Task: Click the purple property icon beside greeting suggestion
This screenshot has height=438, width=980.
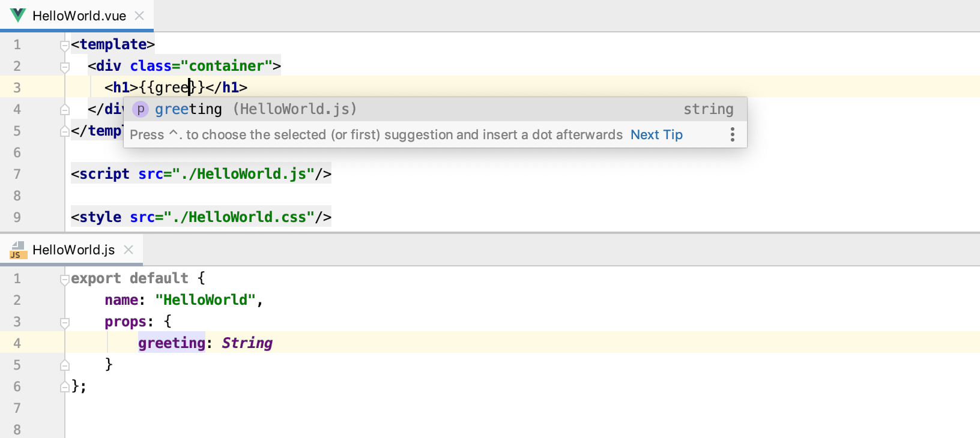Action: [141, 109]
